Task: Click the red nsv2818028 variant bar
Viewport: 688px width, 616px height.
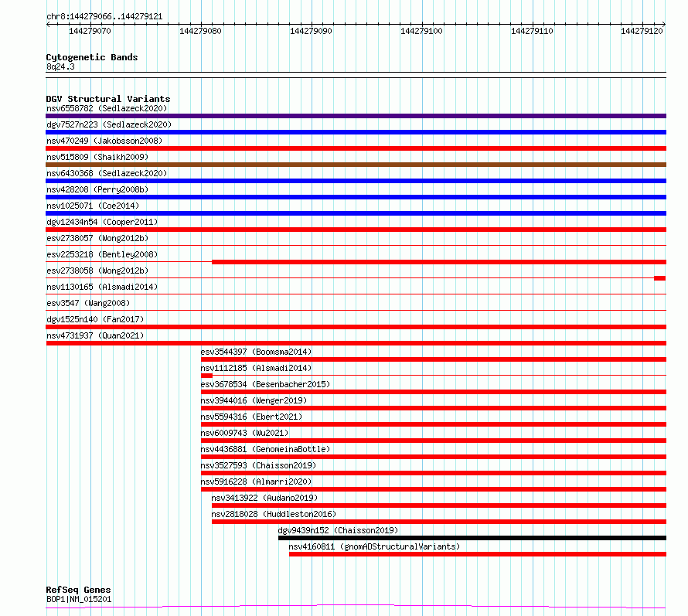Action: [439, 522]
